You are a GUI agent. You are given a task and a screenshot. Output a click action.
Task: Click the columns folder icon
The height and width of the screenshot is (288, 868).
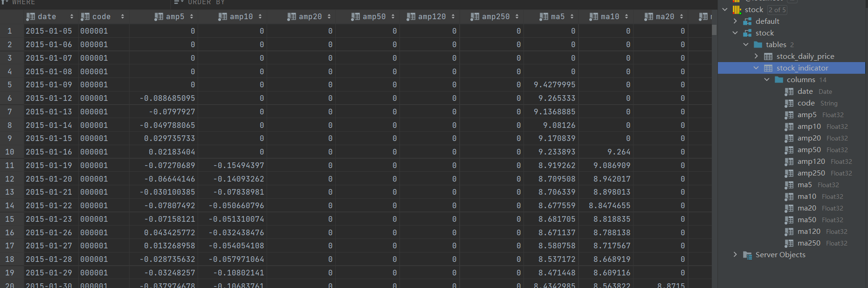[x=779, y=80]
